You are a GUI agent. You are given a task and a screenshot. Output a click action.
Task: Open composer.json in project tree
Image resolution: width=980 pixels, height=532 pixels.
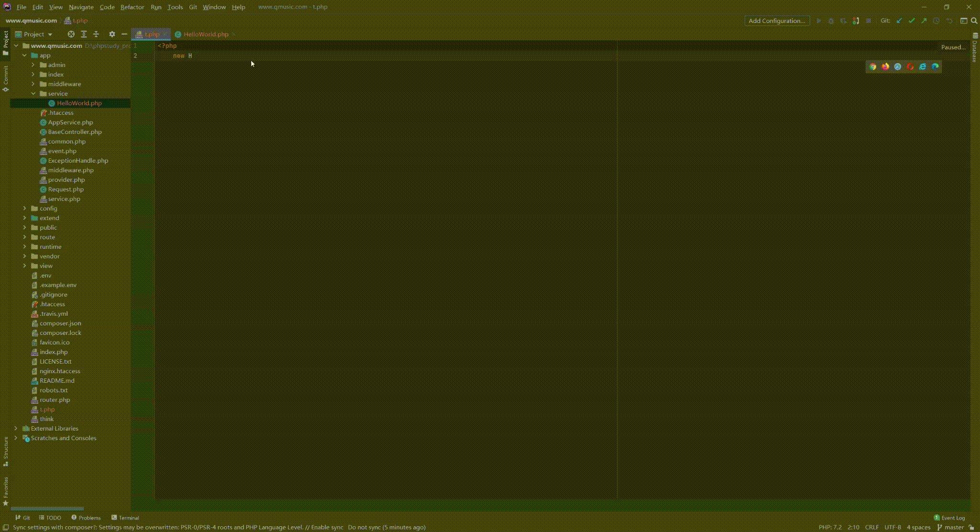(60, 323)
